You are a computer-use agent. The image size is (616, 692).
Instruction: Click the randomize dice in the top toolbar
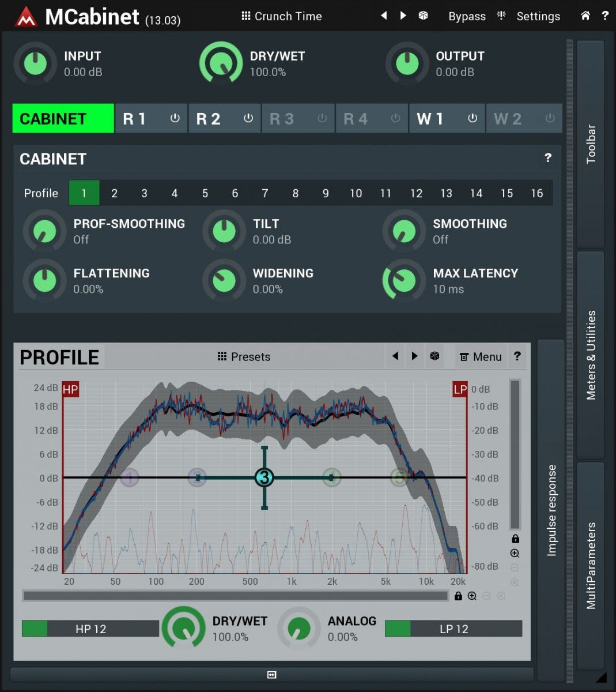424,16
